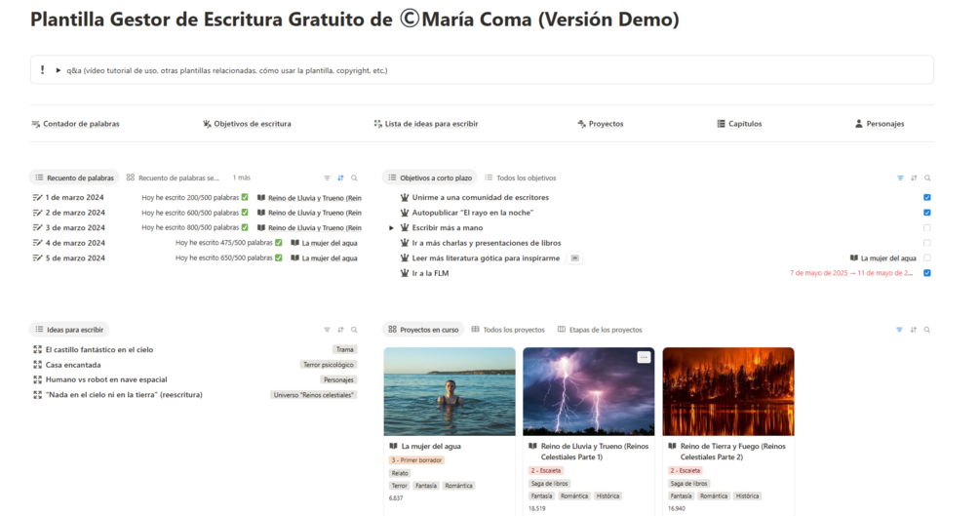Image resolution: width=980 pixels, height=516 pixels.
Task: Click icon beside 'Casa encantada'
Action: (37, 365)
